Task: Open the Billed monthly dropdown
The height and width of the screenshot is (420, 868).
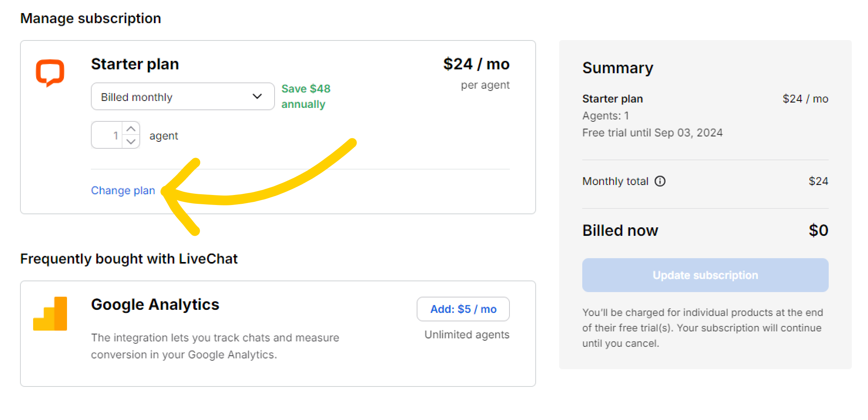Action: 183,96
